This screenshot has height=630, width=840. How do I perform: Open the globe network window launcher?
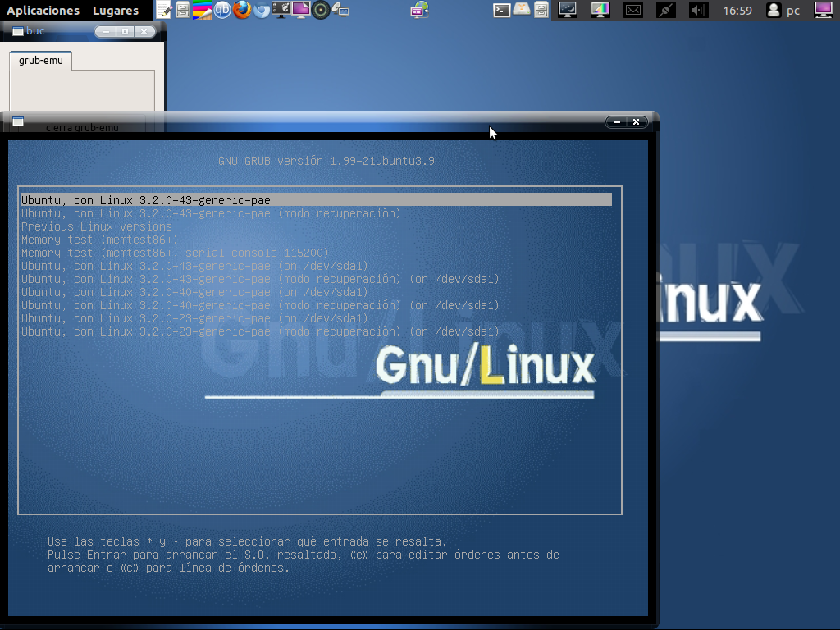click(x=420, y=10)
